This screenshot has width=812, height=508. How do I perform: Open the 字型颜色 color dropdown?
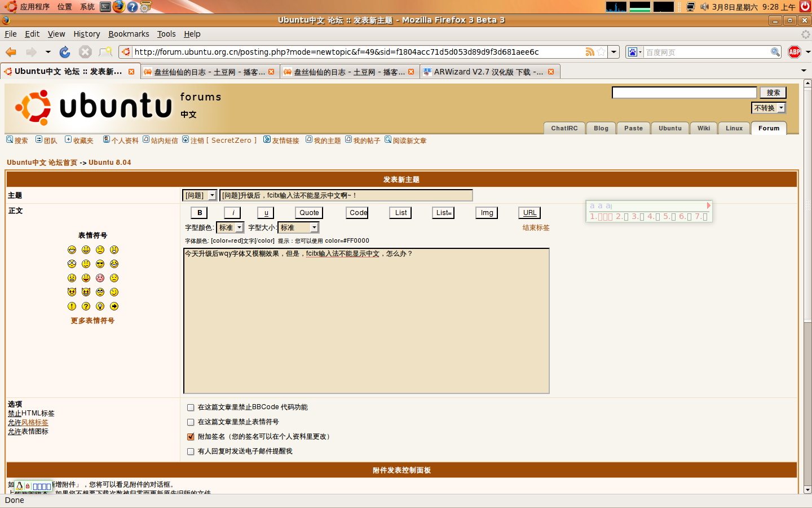(x=230, y=227)
